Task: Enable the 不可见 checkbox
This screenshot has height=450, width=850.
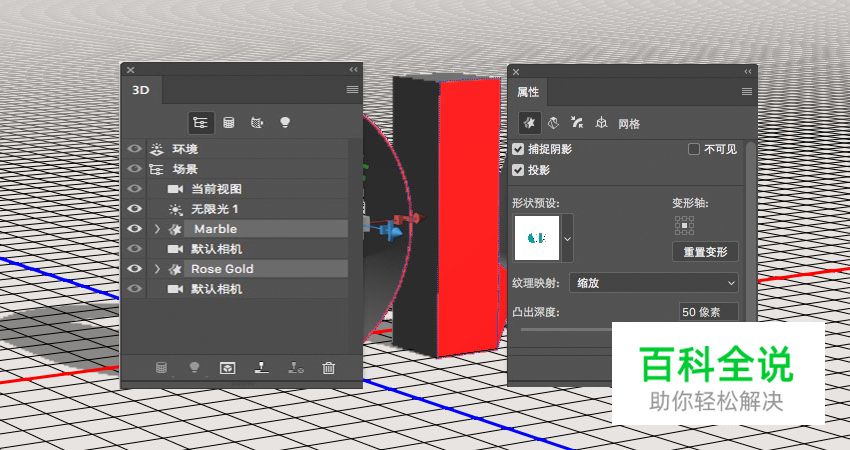Action: pos(694,149)
